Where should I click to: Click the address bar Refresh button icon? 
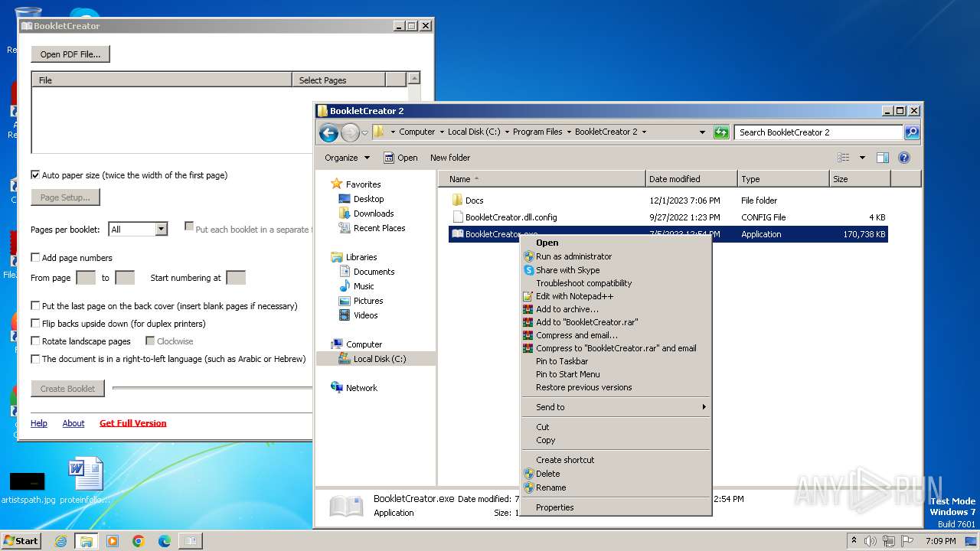721,132
